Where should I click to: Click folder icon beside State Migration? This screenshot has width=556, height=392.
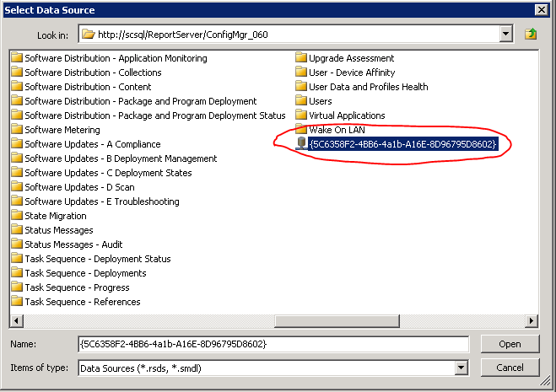click(17, 215)
